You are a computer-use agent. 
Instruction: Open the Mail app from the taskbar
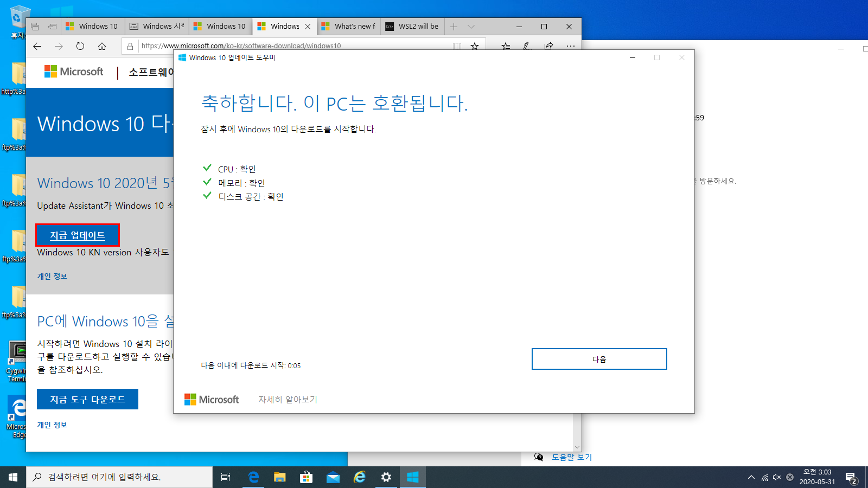click(333, 477)
